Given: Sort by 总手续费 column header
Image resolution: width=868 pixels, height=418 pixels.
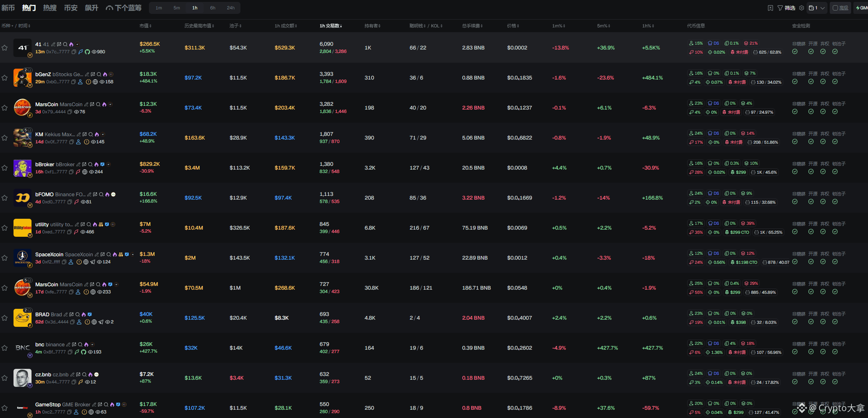Looking at the screenshot, I should coord(472,26).
